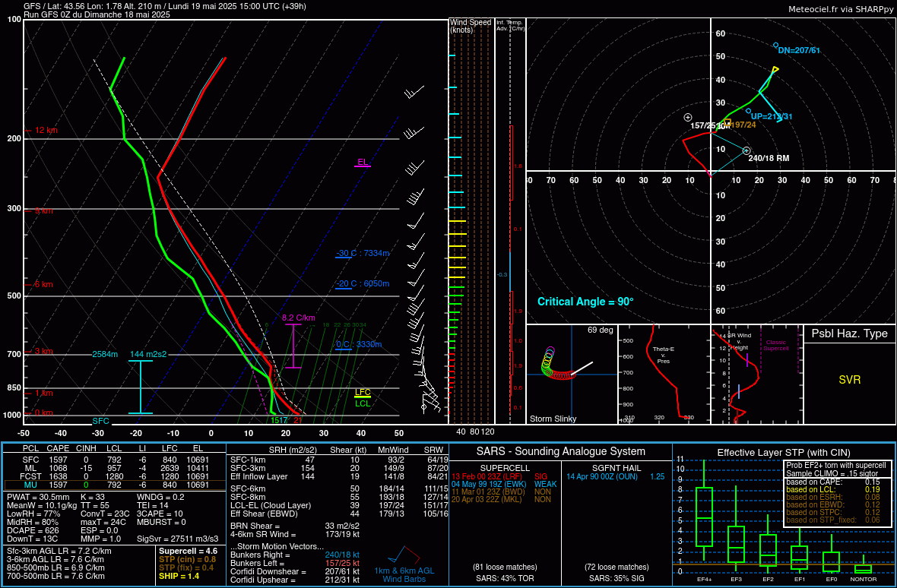897x588 pixels.
Task: Click the cyan '2584m' inflow layer label
Action: (x=105, y=354)
